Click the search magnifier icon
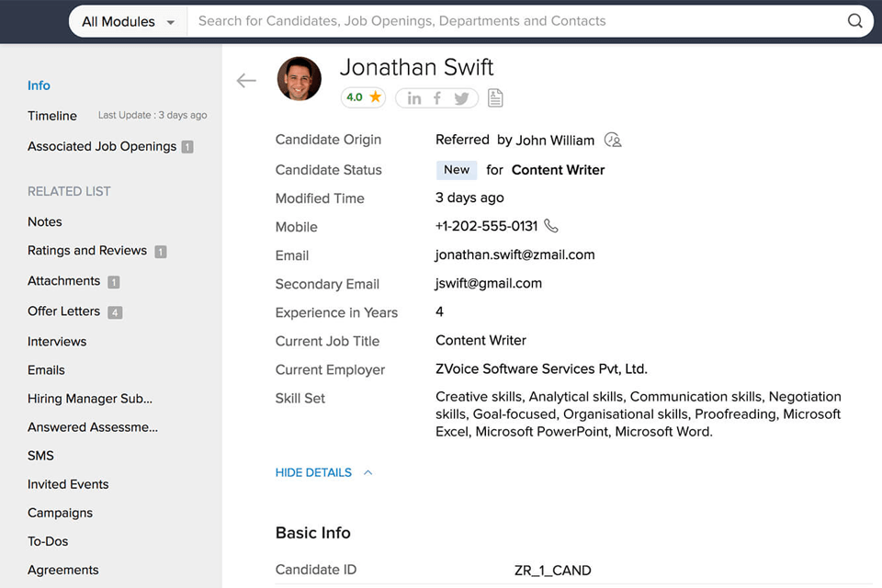This screenshot has width=882, height=588. click(x=854, y=21)
